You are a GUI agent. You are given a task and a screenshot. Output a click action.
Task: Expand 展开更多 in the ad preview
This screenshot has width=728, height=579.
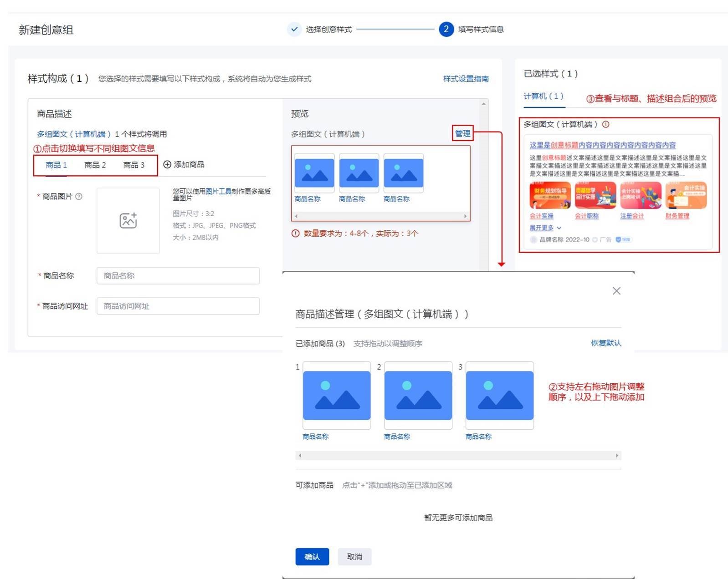coord(545,228)
